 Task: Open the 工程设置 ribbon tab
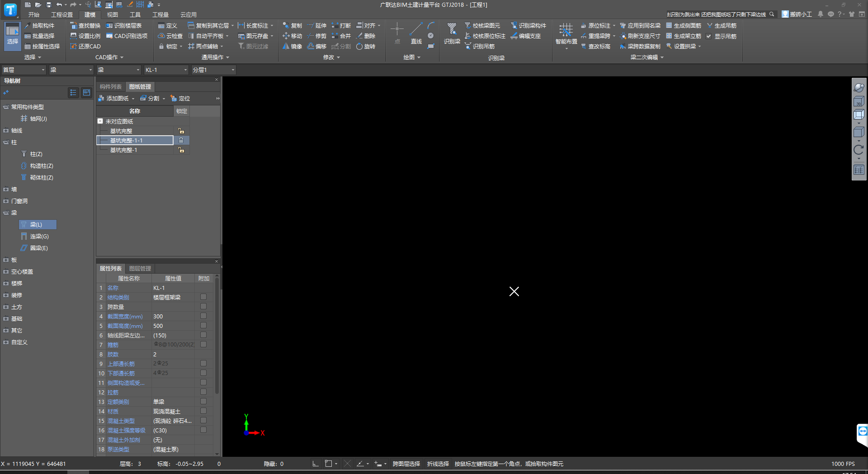(62, 15)
